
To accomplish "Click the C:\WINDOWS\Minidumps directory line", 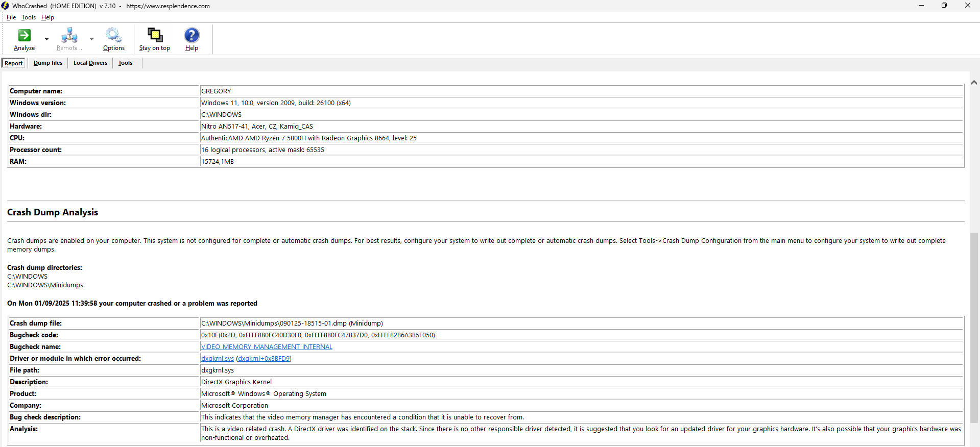I will click(x=45, y=285).
